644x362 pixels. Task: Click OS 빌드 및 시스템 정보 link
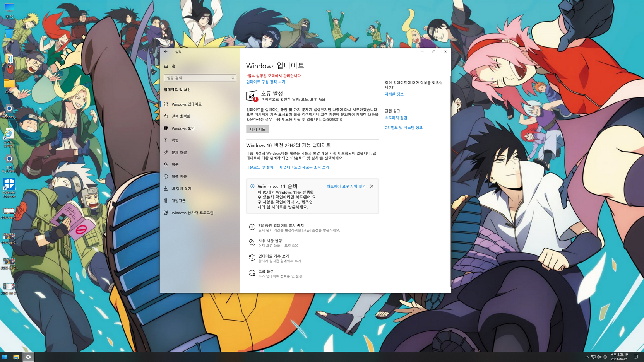(x=404, y=127)
